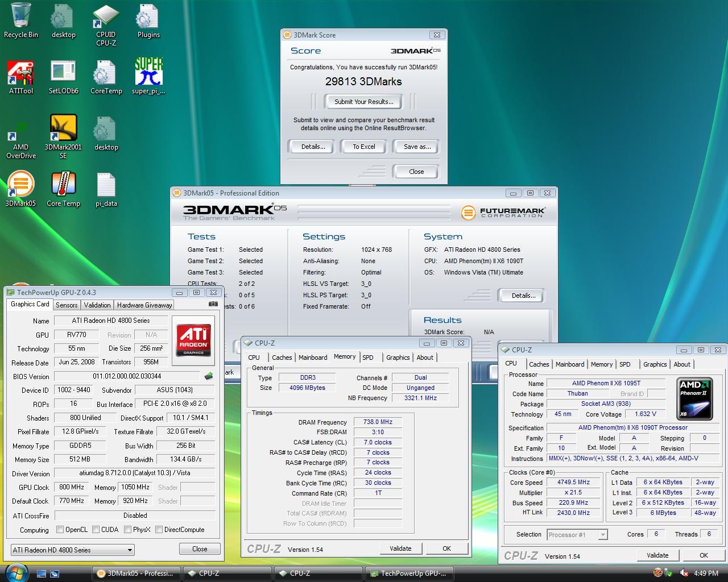Click the GPU Clock 800 MHz field
Viewport: 728px width, 582px height.
(x=72, y=487)
